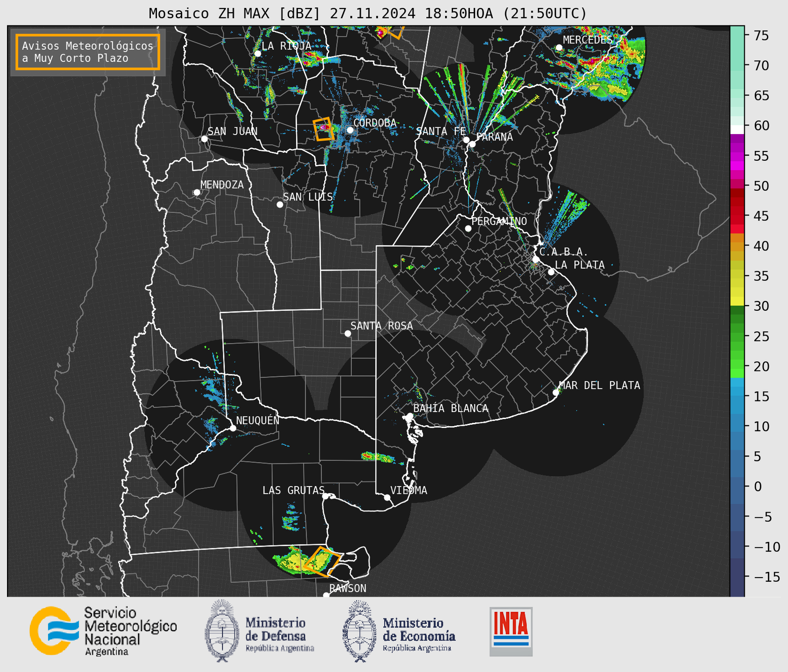This screenshot has height=672, width=788.
Task: Select the white city dot for San Juan
Action: [x=204, y=139]
